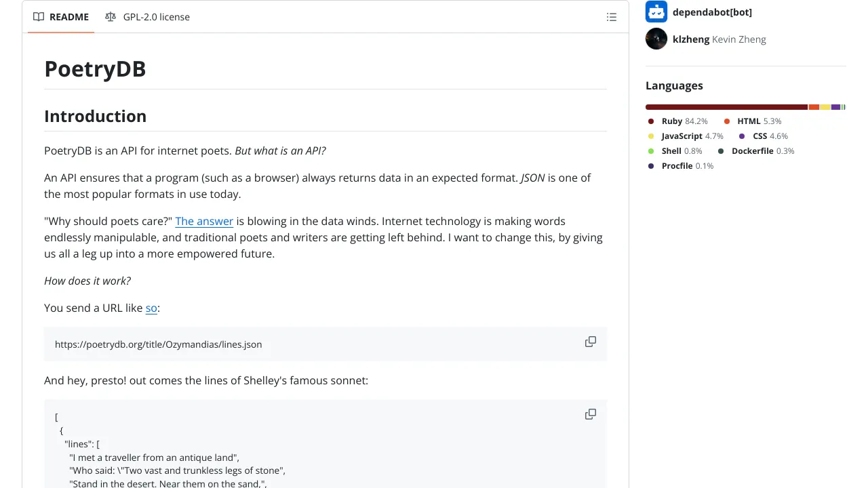The height and width of the screenshot is (488, 868).
Task: Click the README book icon
Action: click(39, 17)
